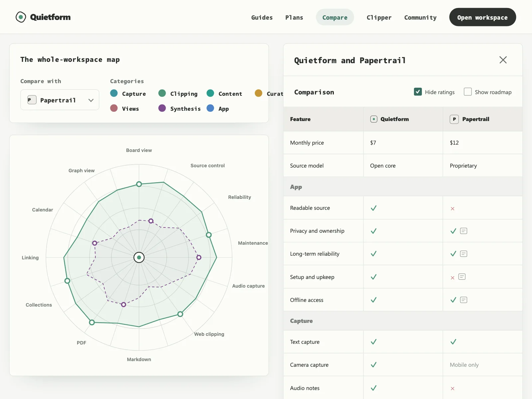Click Papertrail purple point at chart bottom

click(123, 305)
